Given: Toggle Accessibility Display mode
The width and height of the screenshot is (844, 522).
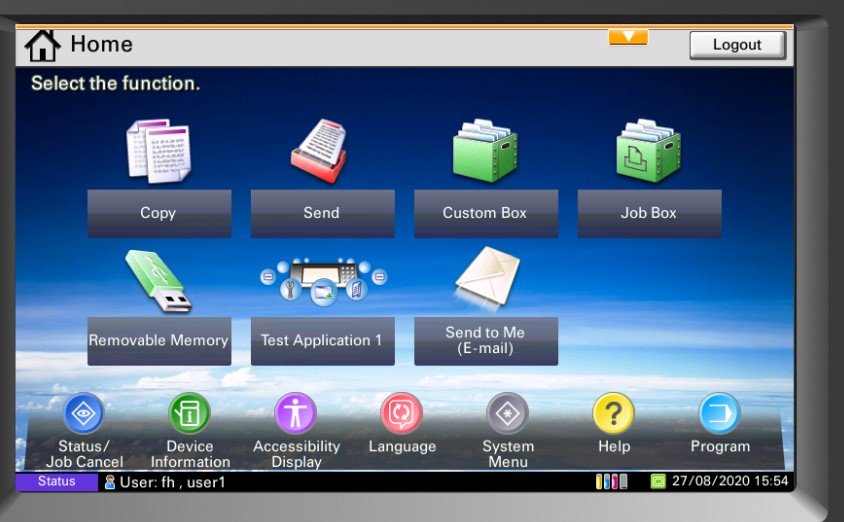Looking at the screenshot, I should (x=296, y=413).
